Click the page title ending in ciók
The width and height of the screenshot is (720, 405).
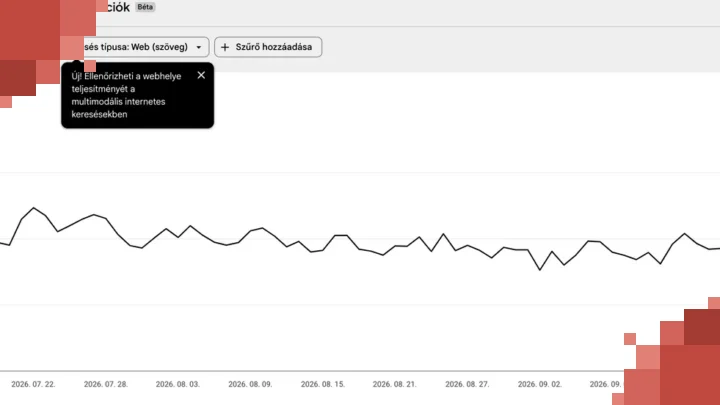click(x=118, y=7)
